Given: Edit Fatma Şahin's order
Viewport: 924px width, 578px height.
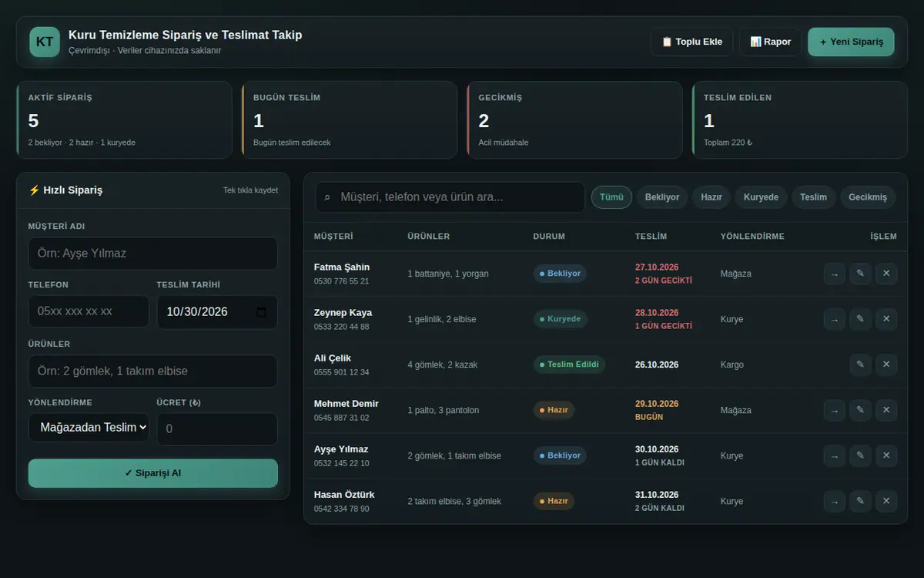Looking at the screenshot, I should click(860, 274).
